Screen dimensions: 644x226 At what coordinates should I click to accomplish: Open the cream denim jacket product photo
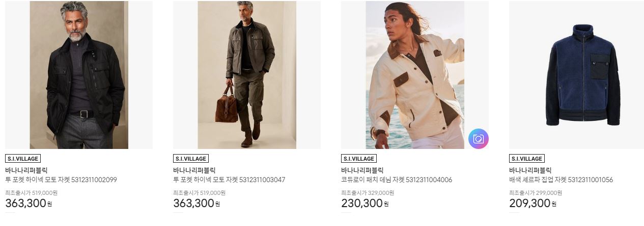(x=415, y=75)
